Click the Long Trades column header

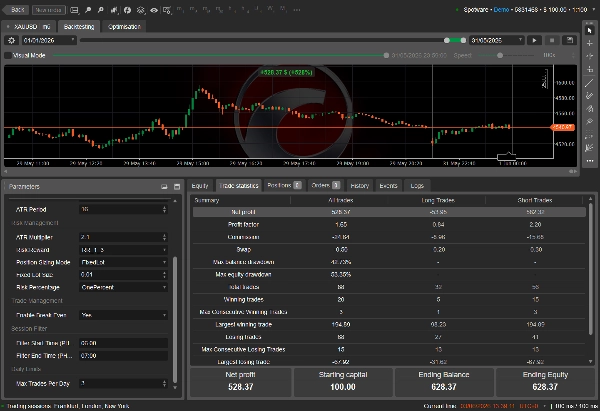point(438,200)
